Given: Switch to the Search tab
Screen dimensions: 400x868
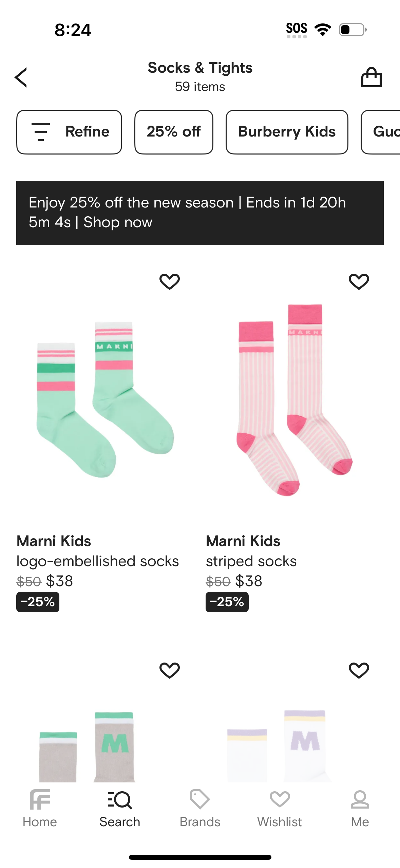Looking at the screenshot, I should tap(120, 809).
